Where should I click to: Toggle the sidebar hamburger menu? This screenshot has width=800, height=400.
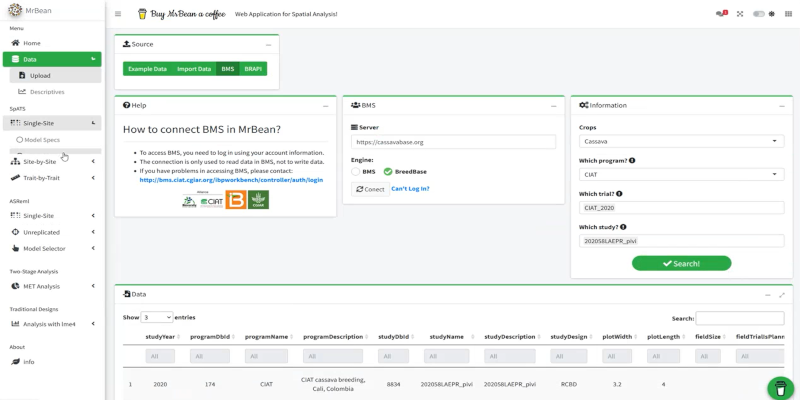click(x=118, y=14)
